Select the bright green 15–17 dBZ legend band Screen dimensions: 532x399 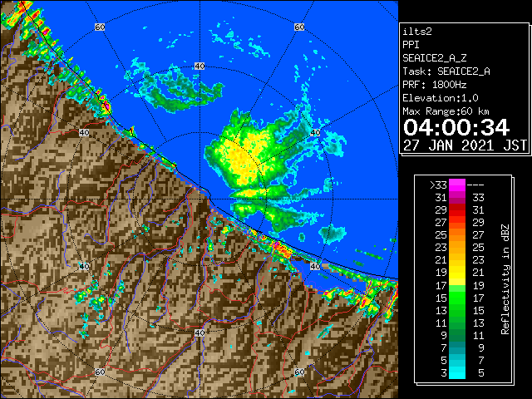click(457, 298)
